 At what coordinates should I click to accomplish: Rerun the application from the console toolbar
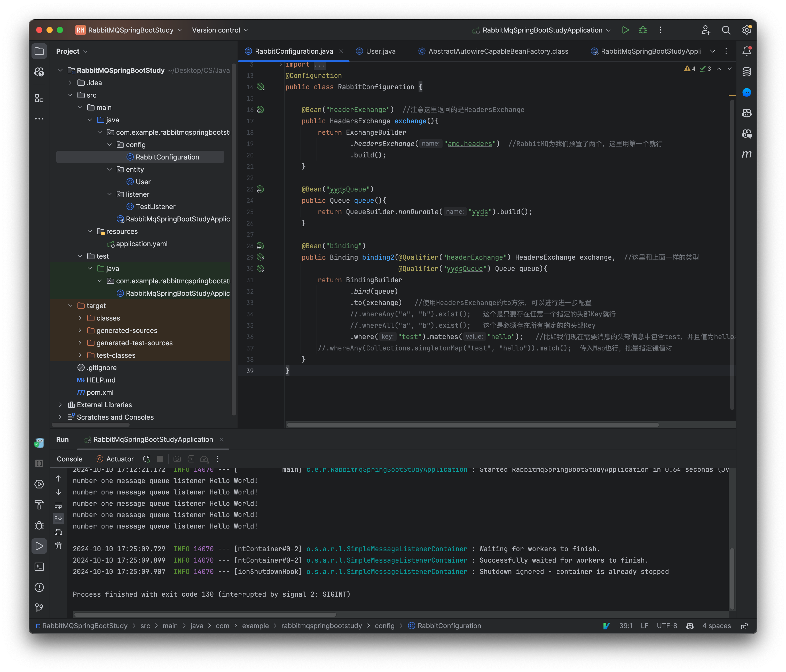[x=146, y=459]
